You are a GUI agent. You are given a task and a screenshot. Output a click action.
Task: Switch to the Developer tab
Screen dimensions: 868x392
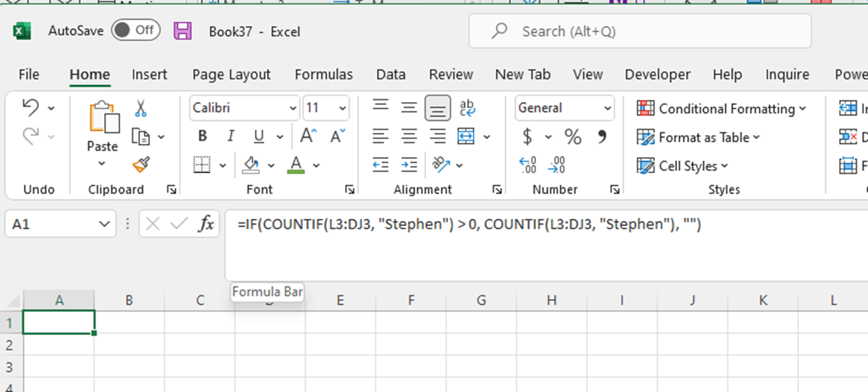coord(657,75)
